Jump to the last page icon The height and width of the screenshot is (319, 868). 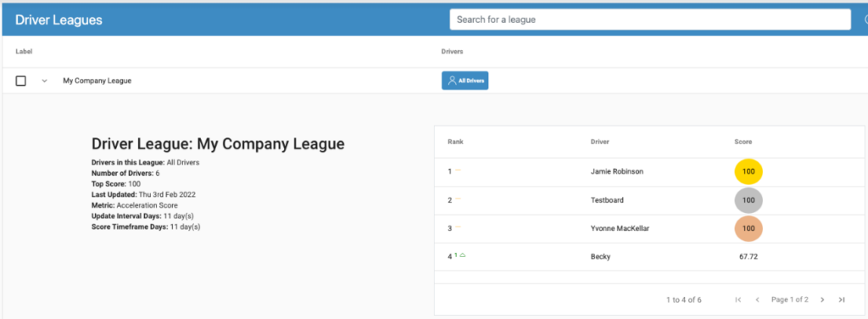click(x=842, y=299)
